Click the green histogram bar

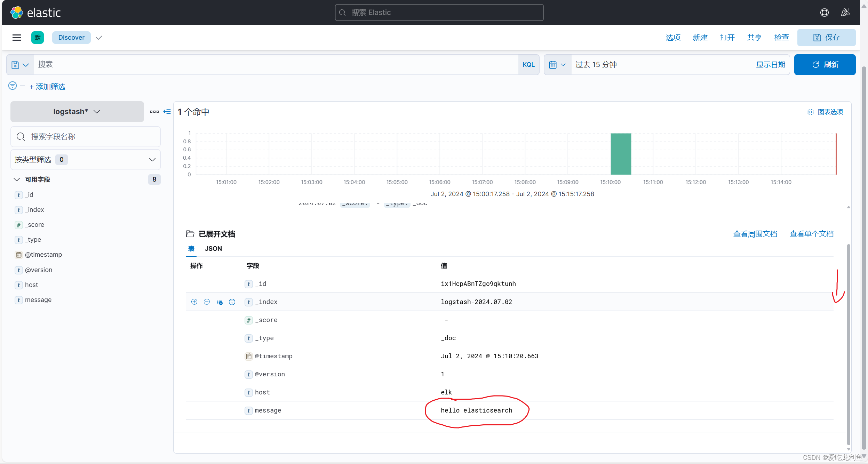(621, 154)
